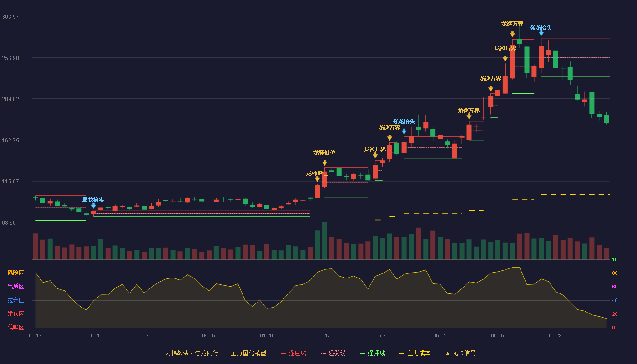Click the lowest 龙巡万界 arrow after 龙登仙位
The height and width of the screenshot is (364, 637).
(375, 156)
